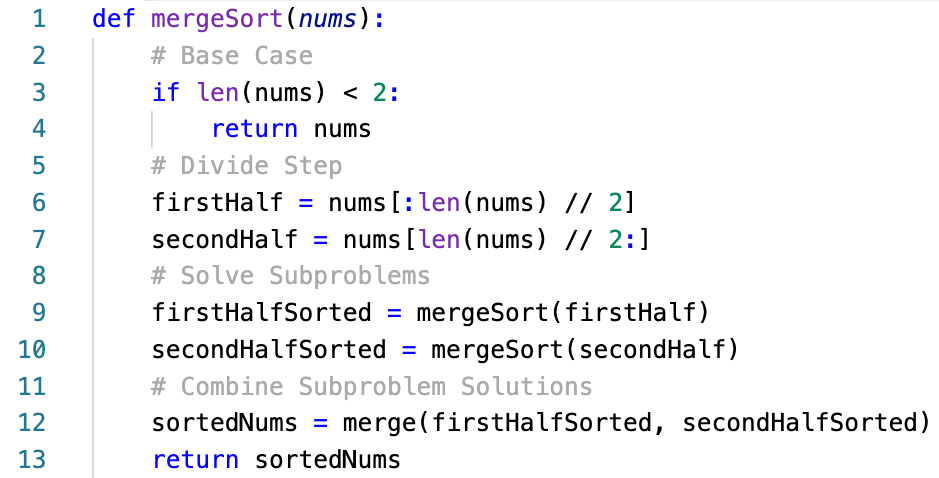939x478 pixels.
Task: Click line number 1 in gutter
Action: pos(39,19)
